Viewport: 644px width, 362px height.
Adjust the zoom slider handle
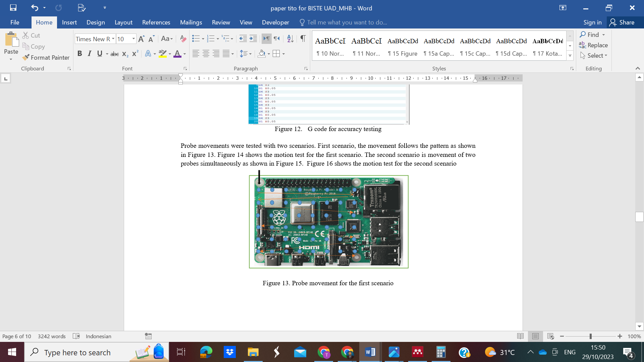coord(590,336)
